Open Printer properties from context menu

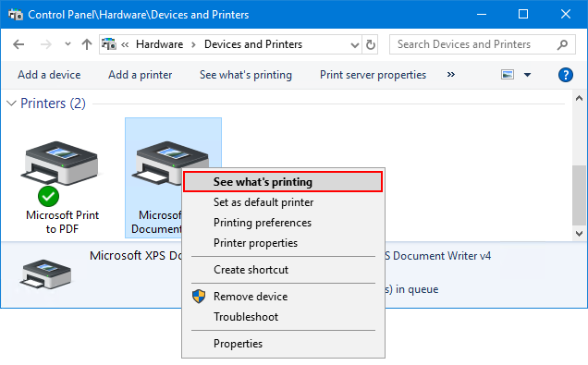coord(283,243)
